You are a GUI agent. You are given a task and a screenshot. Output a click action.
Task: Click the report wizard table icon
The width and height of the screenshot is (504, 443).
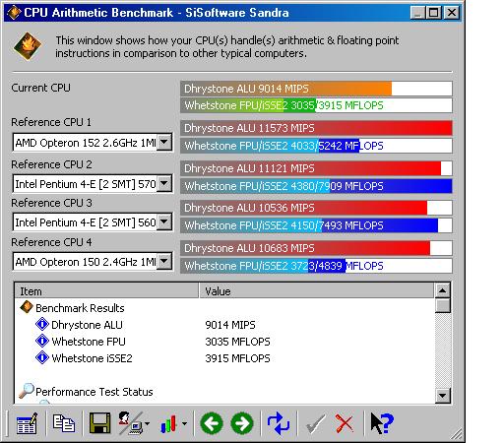tap(27, 423)
